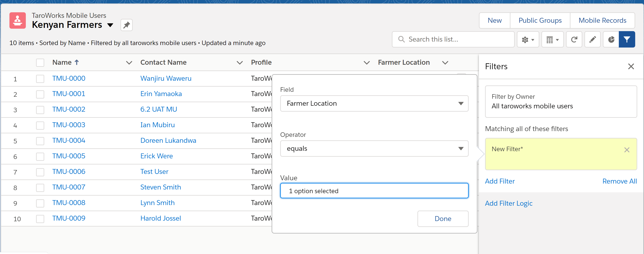Select the checkbox for TMU-0000
The image size is (644, 254).
(x=40, y=79)
